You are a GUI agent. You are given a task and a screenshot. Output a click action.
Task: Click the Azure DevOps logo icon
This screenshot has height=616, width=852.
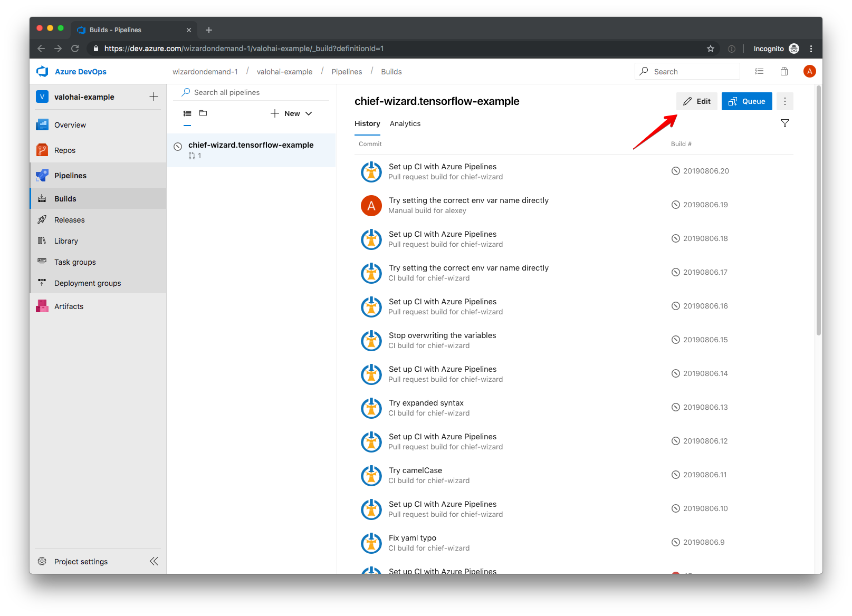point(42,71)
